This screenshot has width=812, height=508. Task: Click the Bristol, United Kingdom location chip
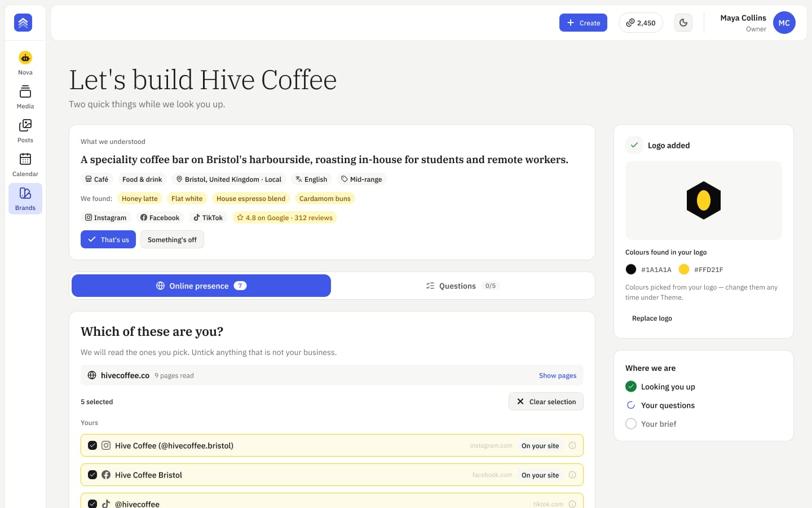tap(229, 179)
